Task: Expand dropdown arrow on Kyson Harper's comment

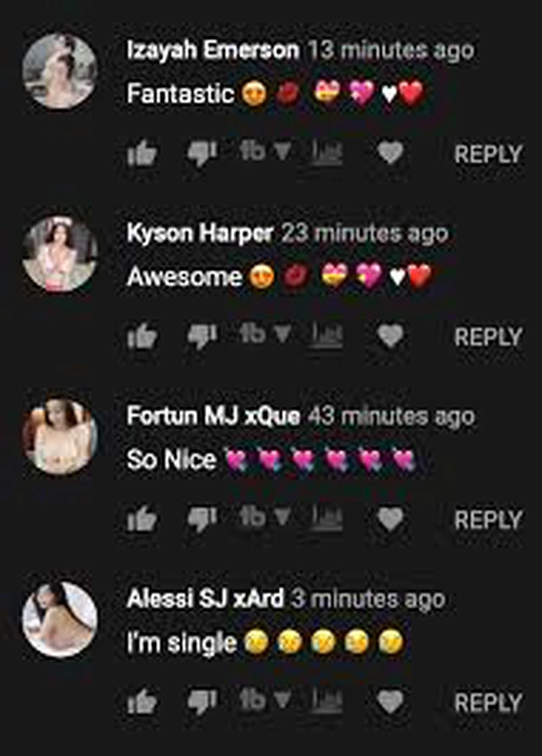Action: [x=283, y=335]
